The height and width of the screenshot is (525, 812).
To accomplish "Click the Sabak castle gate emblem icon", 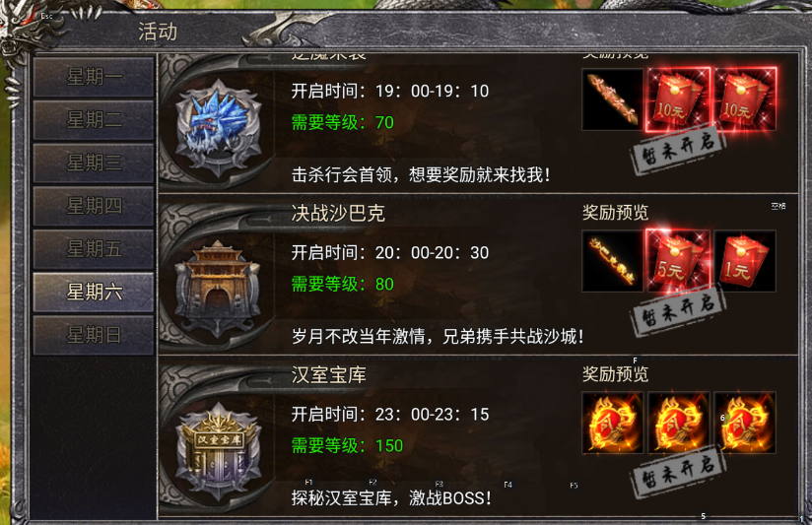I will [x=217, y=288].
